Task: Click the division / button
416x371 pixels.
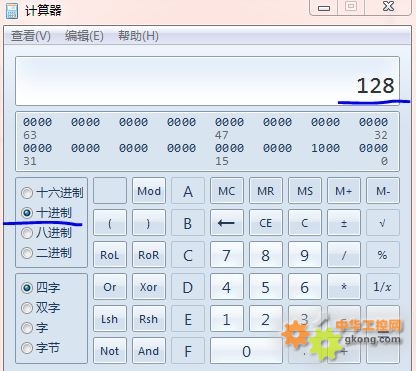Action: coord(344,255)
